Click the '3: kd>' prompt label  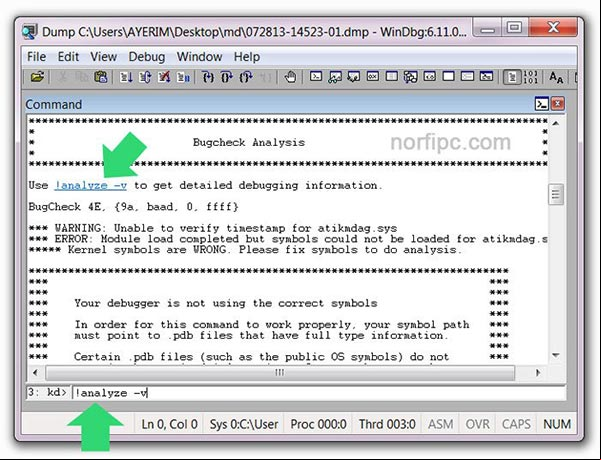coord(47,393)
